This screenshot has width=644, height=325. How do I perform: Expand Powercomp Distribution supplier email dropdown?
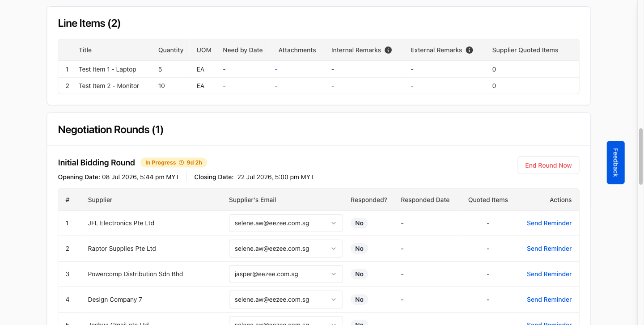point(286,274)
